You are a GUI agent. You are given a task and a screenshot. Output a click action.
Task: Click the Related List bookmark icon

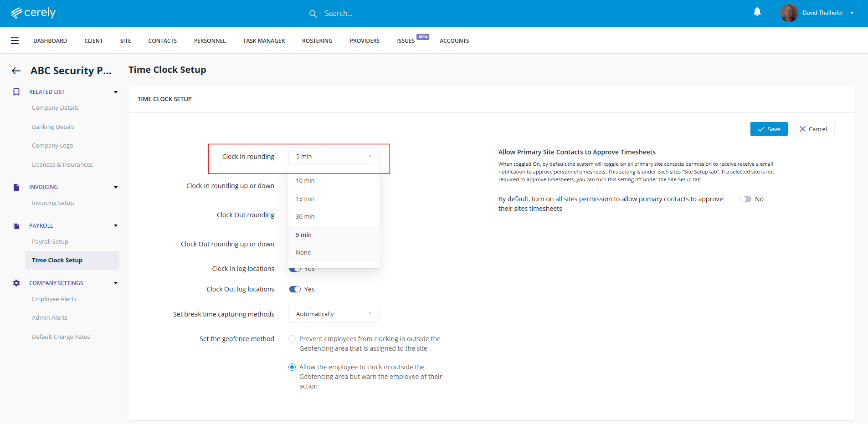(x=16, y=92)
